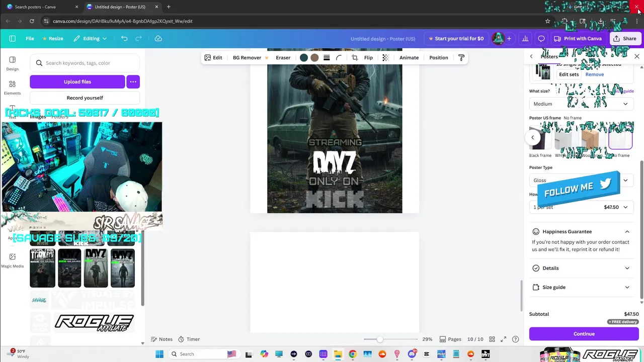Open Notes panel at bottom
The image size is (644, 362).
(162, 339)
